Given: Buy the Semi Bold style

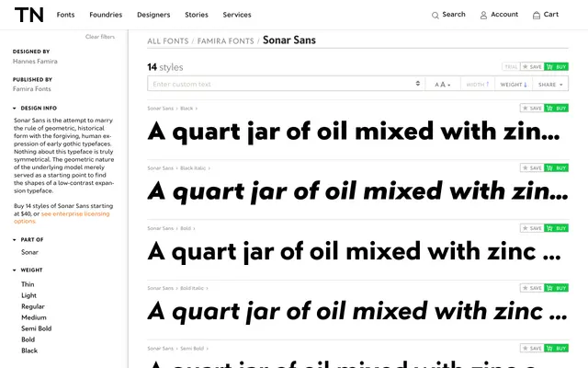Looking at the screenshot, I should coord(556,348).
